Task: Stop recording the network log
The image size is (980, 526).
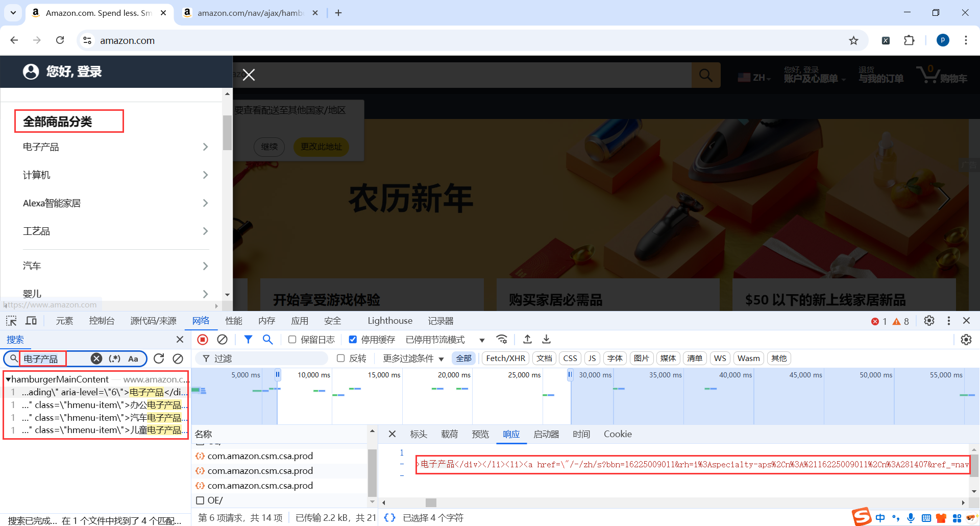Action: click(x=203, y=340)
